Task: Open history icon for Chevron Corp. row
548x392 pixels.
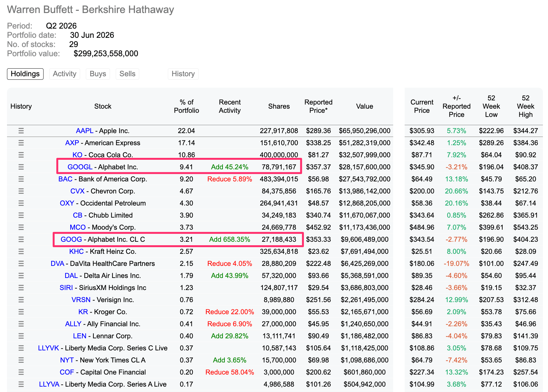Action: tap(21, 191)
